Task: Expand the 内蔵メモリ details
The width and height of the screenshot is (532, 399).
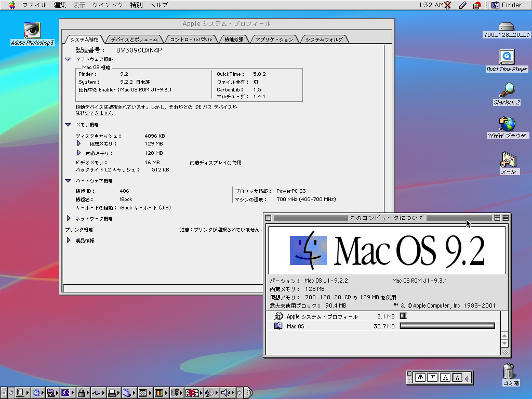Action: coord(79,153)
